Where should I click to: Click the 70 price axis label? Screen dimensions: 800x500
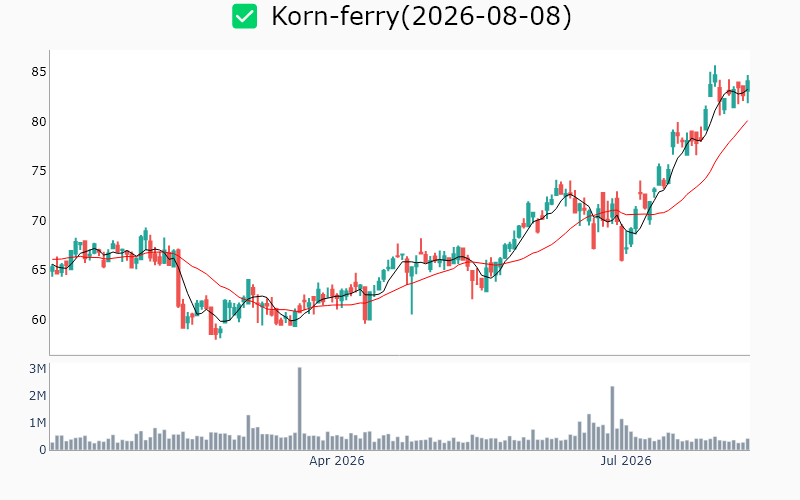pyautogui.click(x=39, y=220)
